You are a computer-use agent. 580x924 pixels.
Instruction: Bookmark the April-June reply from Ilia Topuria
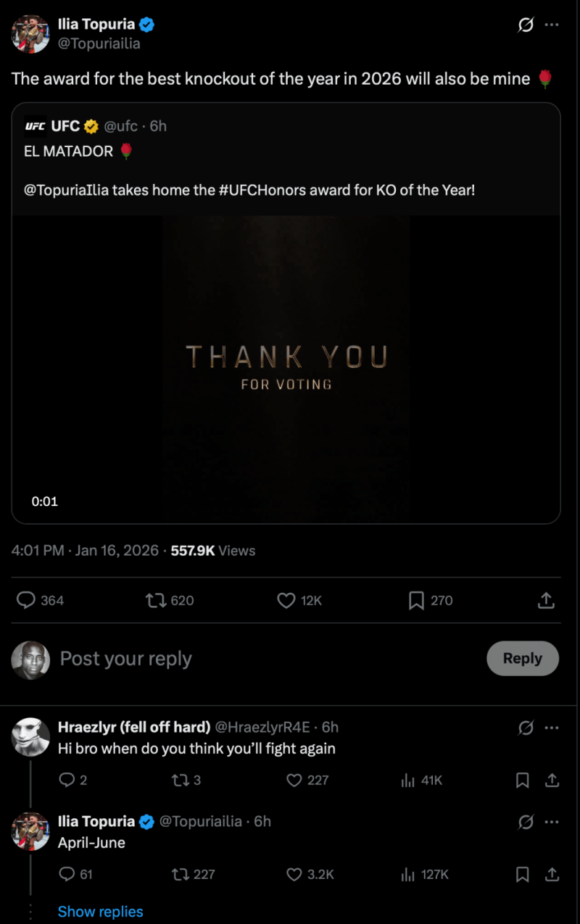522,875
